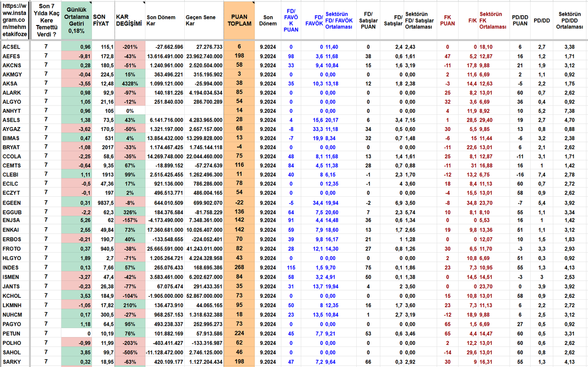Select the FROTO ticker cell
This screenshot has height=367, width=588.
(15, 249)
